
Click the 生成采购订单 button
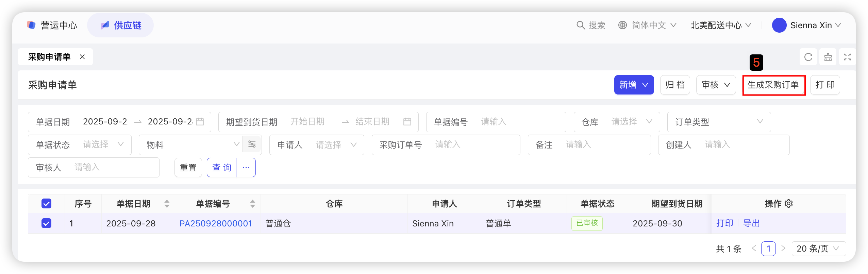(x=773, y=85)
